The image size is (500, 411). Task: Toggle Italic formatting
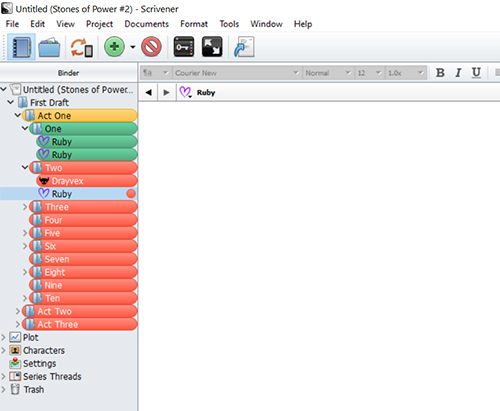click(458, 73)
